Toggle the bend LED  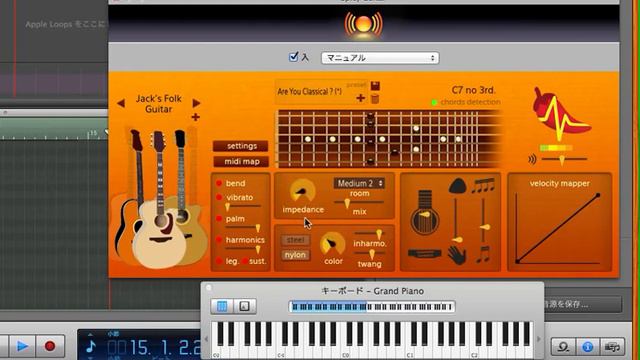tap(219, 183)
